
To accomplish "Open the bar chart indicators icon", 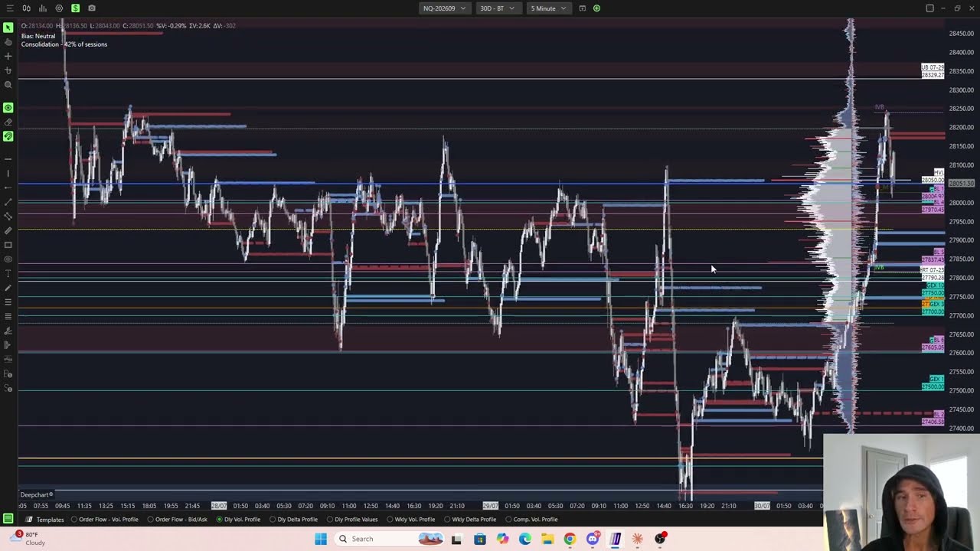I will coord(43,8).
